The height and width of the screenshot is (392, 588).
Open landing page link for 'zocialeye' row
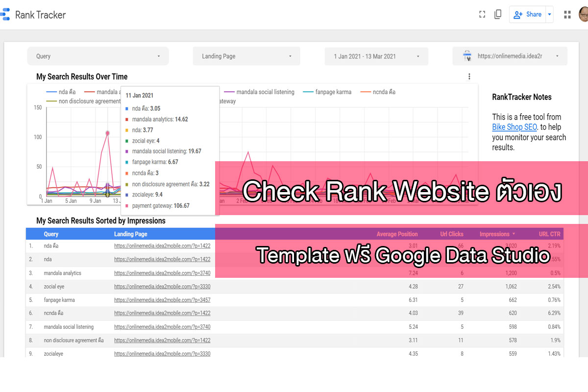click(162, 354)
